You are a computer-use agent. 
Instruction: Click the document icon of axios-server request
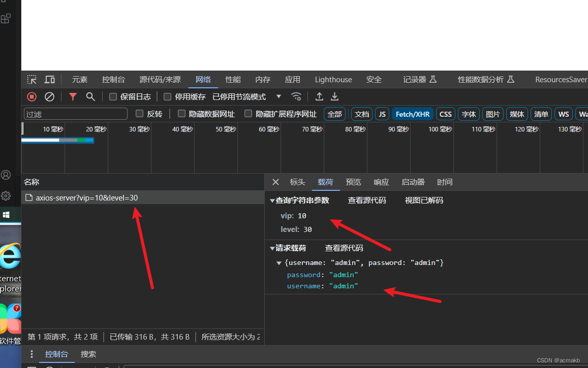point(29,197)
